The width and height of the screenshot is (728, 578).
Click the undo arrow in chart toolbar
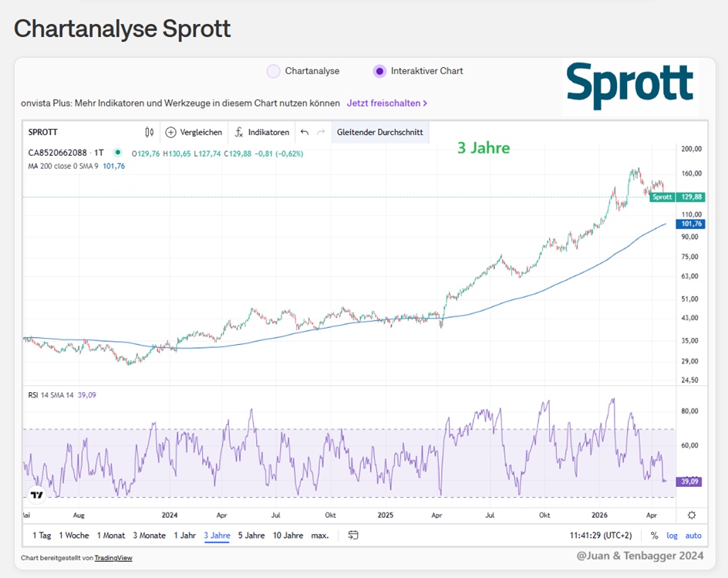click(305, 133)
